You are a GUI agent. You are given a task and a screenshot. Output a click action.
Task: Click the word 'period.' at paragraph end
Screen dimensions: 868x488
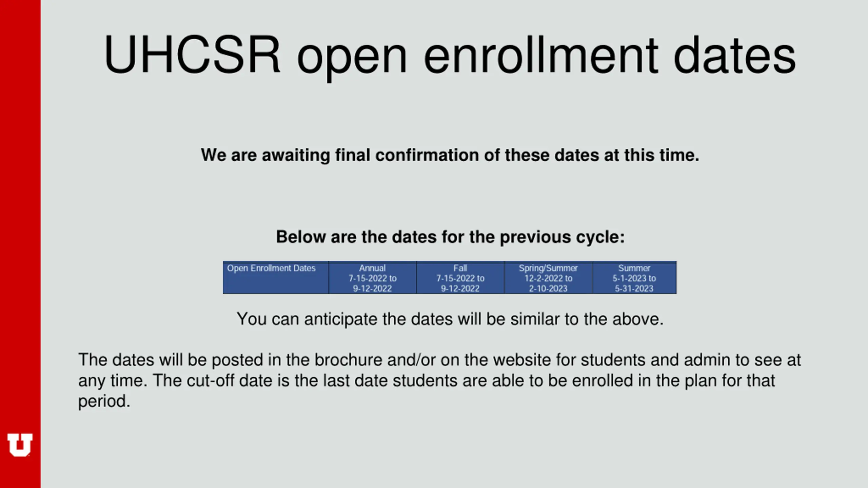104,401
